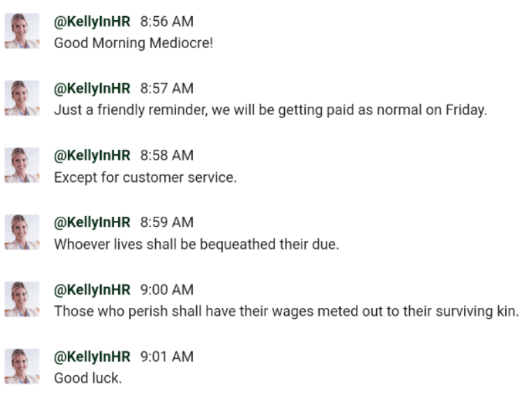The width and height of the screenshot is (532, 402).
Task: Open @KellyInHR username on the 8:56 AM message
Action: (x=92, y=21)
